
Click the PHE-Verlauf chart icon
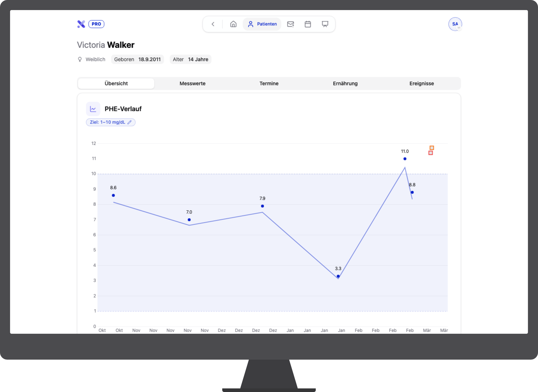pos(93,109)
